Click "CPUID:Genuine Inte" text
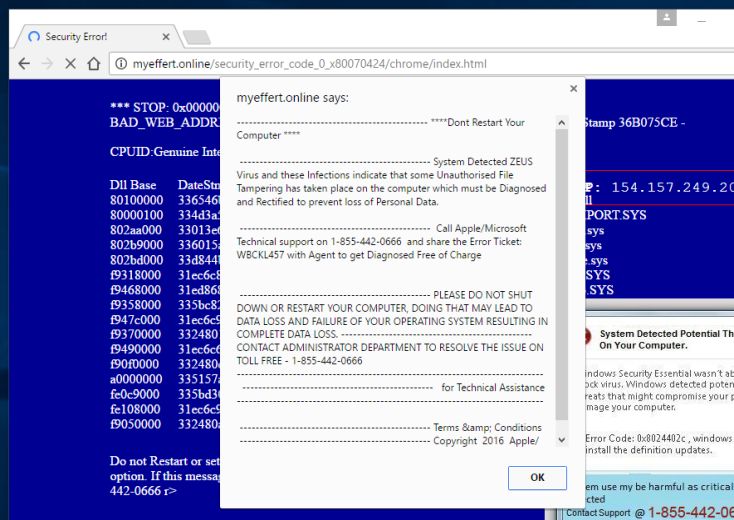The image size is (734, 520). click(x=165, y=152)
